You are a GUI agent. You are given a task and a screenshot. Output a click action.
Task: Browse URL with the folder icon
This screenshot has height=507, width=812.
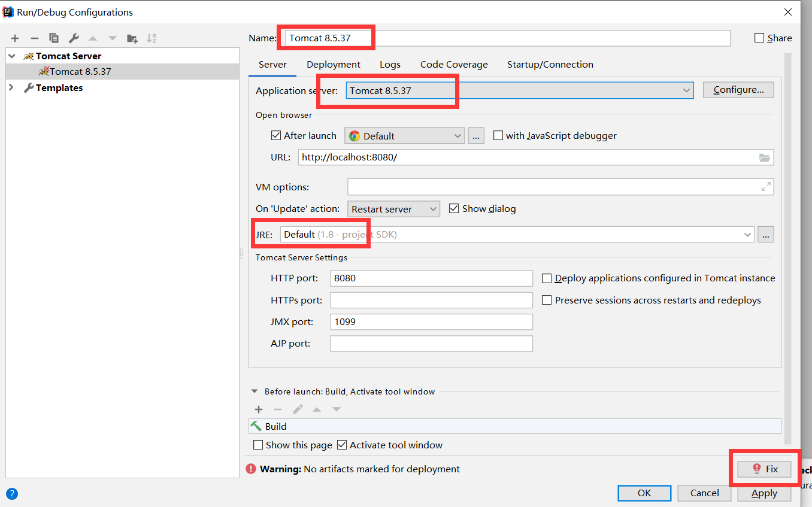[765, 157]
